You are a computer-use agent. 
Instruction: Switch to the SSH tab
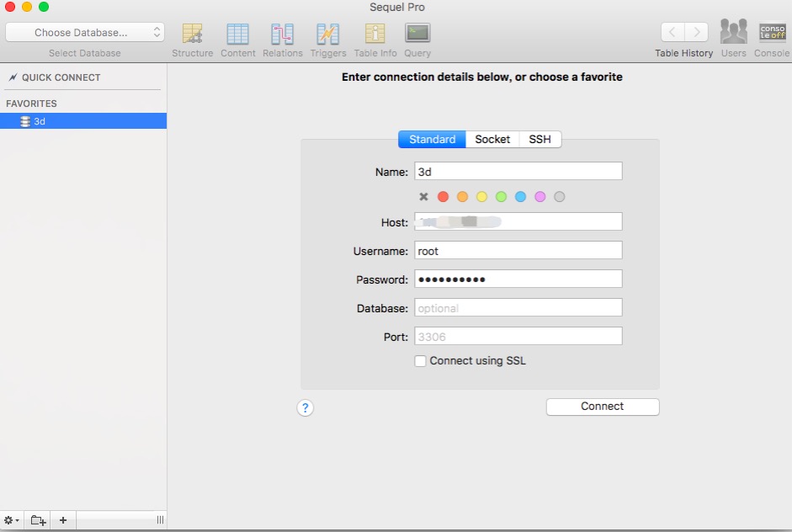tap(540, 140)
